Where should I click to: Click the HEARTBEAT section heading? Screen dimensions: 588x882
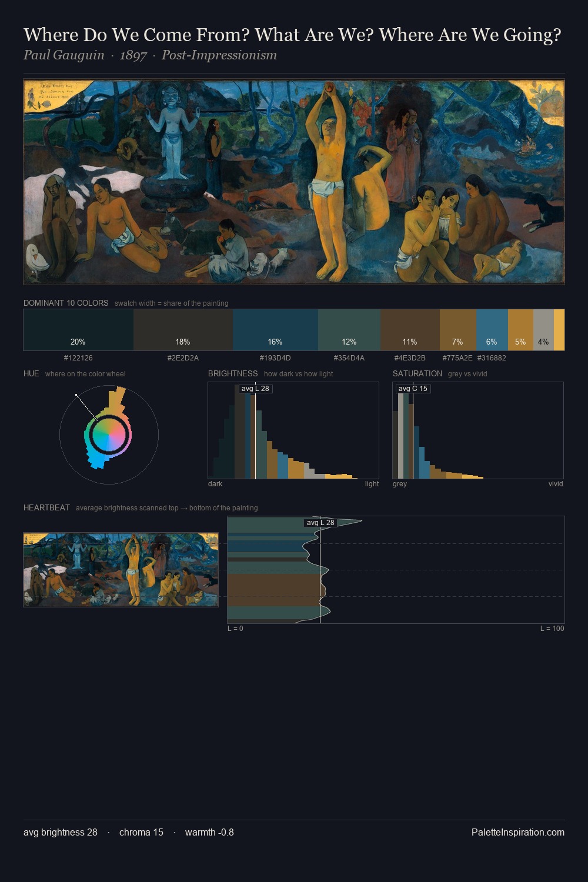[x=46, y=507]
